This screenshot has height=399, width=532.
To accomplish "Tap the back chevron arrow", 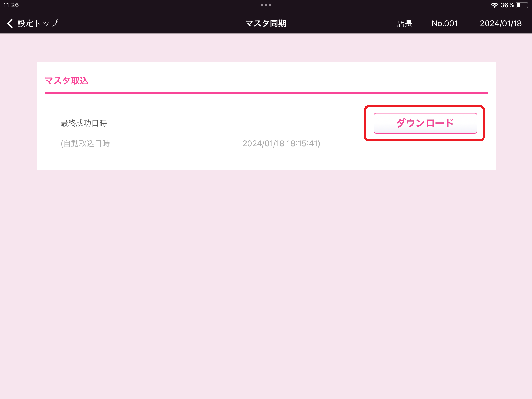I will click(10, 23).
